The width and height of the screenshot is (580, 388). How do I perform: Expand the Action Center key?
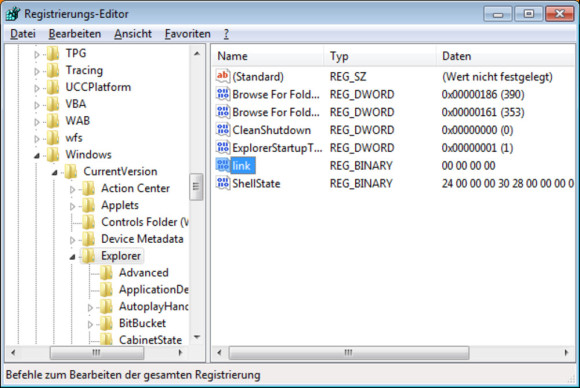(72, 189)
